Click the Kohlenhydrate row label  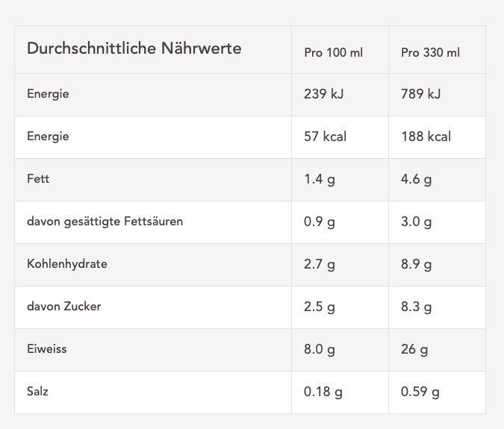tap(67, 264)
